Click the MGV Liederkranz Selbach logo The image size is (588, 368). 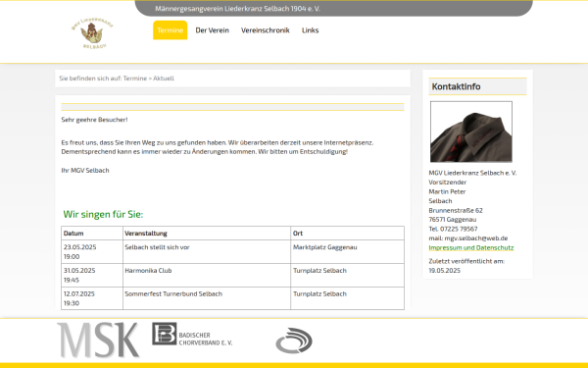pyautogui.click(x=93, y=33)
